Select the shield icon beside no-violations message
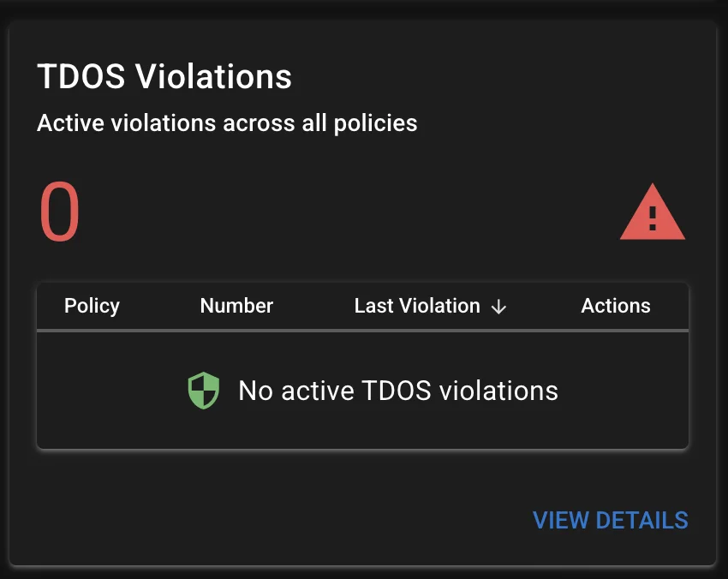The width and height of the screenshot is (728, 579). 203,390
